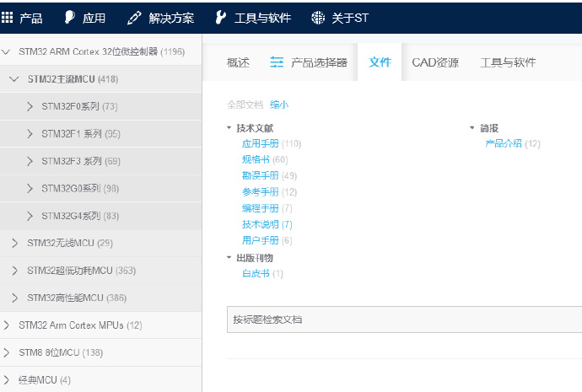Click the solutions pencil icon
This screenshot has height=392, width=582.
coord(134,18)
